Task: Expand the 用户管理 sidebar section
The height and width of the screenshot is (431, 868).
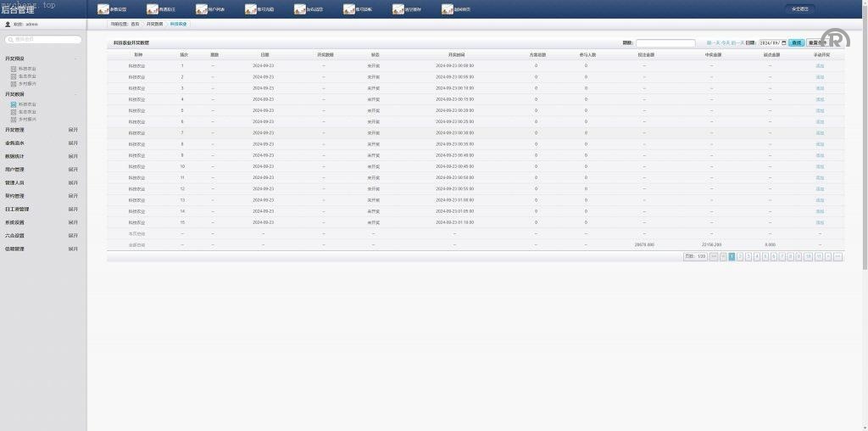Action: pos(73,170)
